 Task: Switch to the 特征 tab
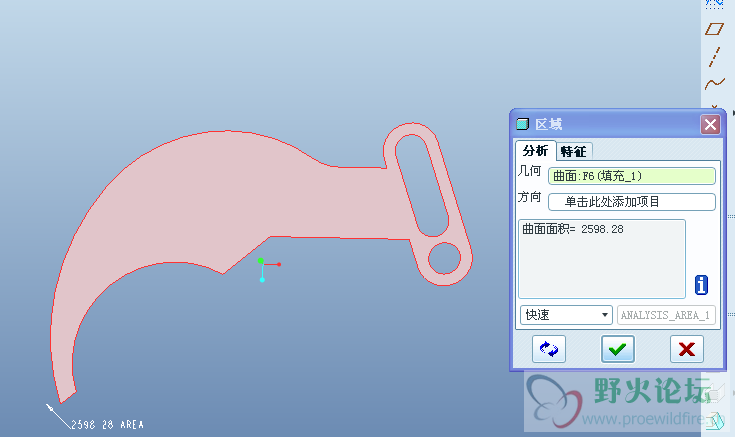(x=573, y=151)
